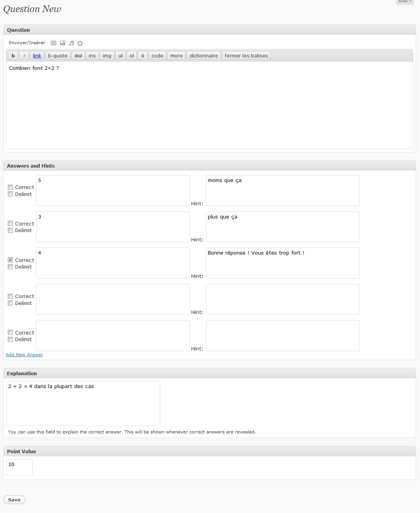Image resolution: width=420 pixels, height=513 pixels.
Task: Click the add video media icon
Action: point(62,43)
